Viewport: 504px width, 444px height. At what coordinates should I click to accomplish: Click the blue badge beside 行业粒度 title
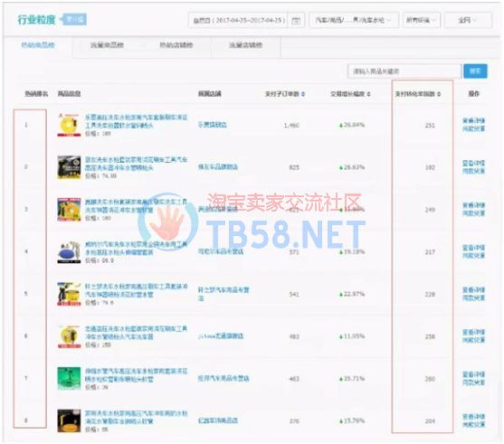tap(73, 20)
